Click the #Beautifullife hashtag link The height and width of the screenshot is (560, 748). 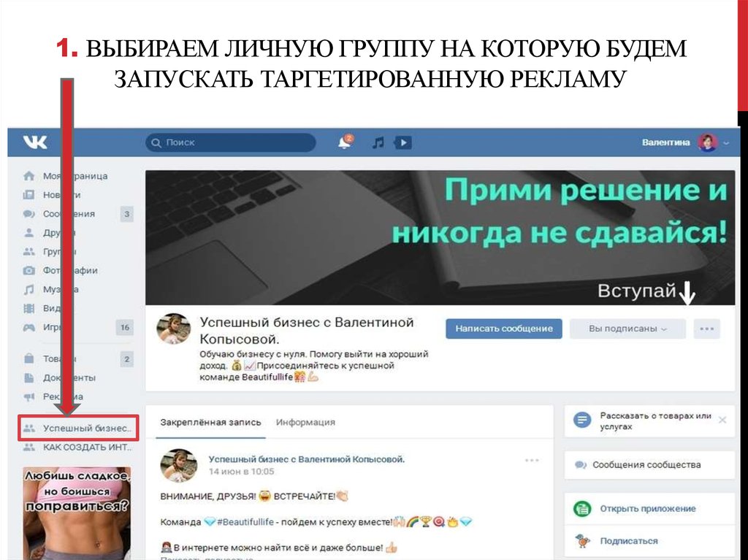[x=245, y=522]
